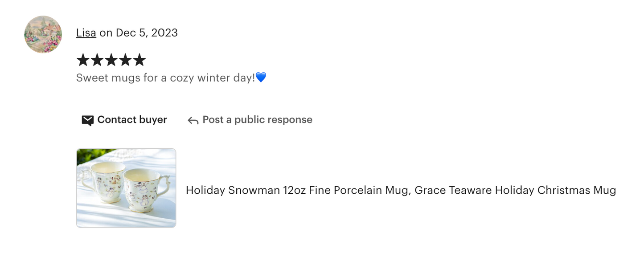Select the second rating star
The height and width of the screenshot is (257, 644).
[97, 60]
